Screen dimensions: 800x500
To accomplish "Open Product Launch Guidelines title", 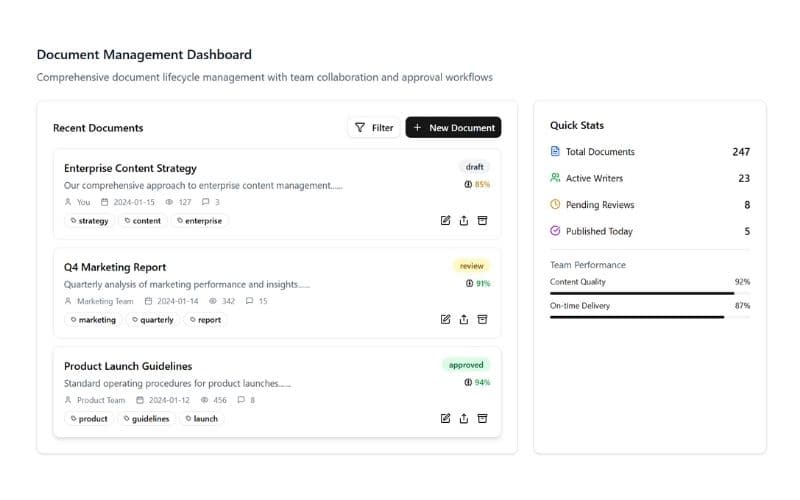I will 128,366.
